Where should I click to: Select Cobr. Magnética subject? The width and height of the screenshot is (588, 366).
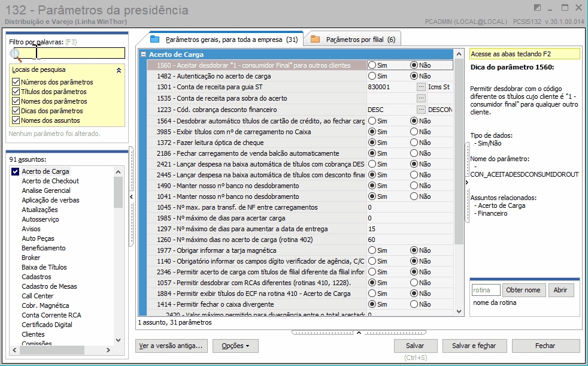[x=46, y=305]
